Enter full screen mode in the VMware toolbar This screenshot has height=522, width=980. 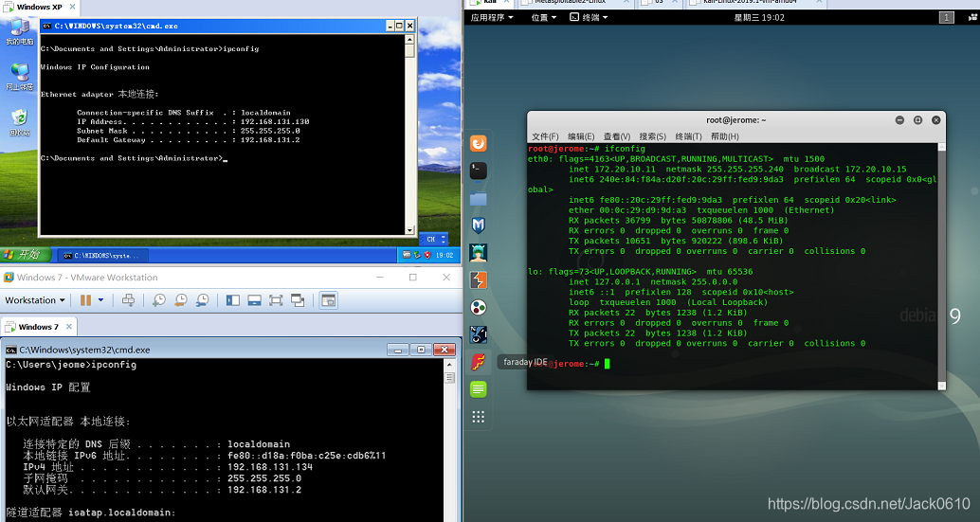(276, 300)
